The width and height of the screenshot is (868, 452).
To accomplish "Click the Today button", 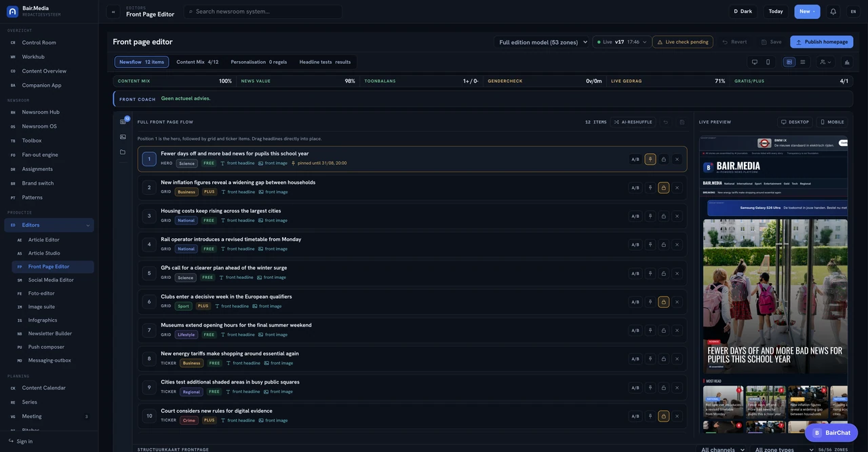I will tap(776, 12).
